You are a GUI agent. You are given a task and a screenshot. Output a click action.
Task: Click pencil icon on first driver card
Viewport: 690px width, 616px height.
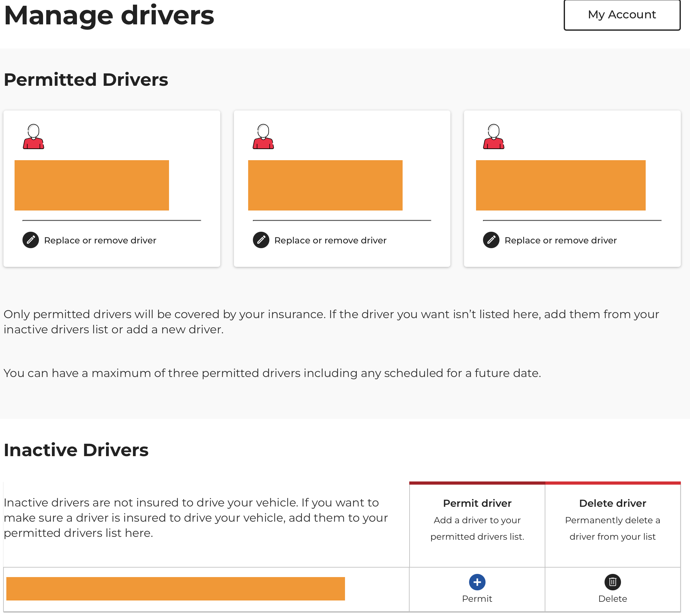pyautogui.click(x=31, y=240)
